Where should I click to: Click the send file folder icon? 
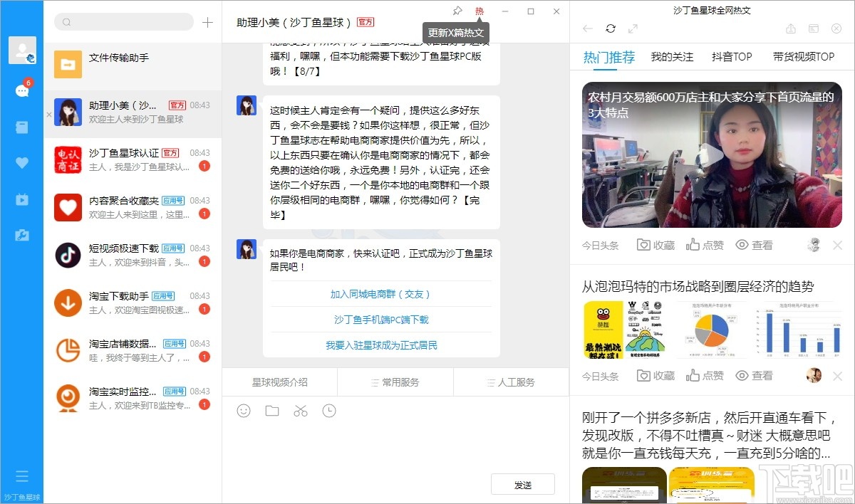(271, 411)
